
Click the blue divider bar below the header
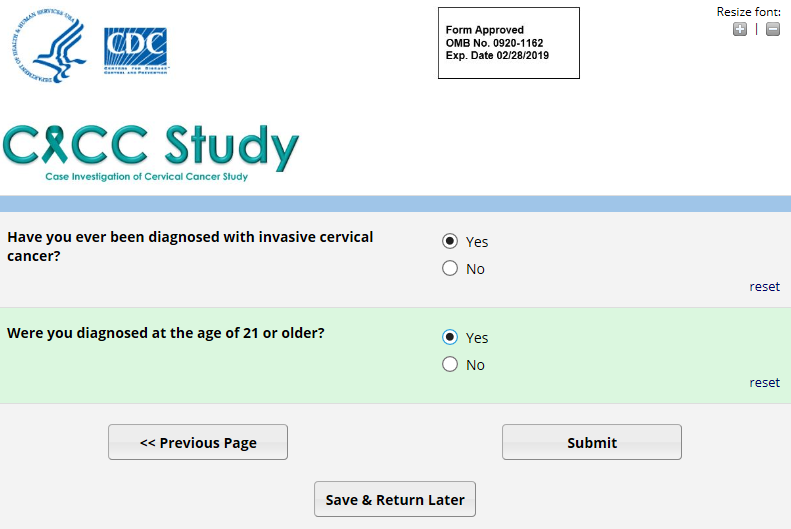(x=395, y=204)
